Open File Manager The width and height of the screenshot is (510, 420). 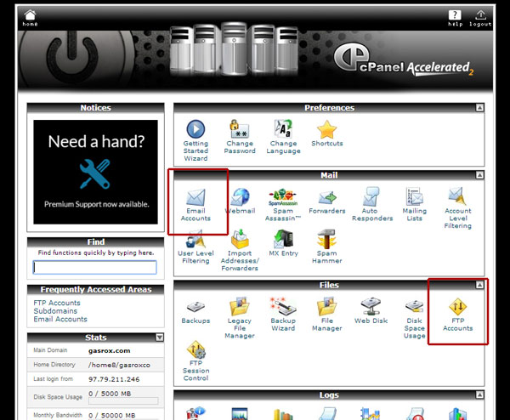point(327,315)
